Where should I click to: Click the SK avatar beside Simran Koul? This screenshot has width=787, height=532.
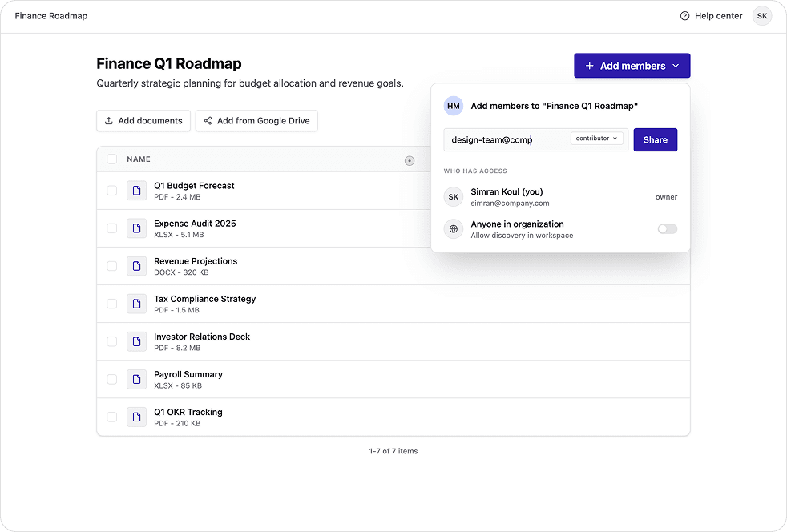[x=454, y=197]
